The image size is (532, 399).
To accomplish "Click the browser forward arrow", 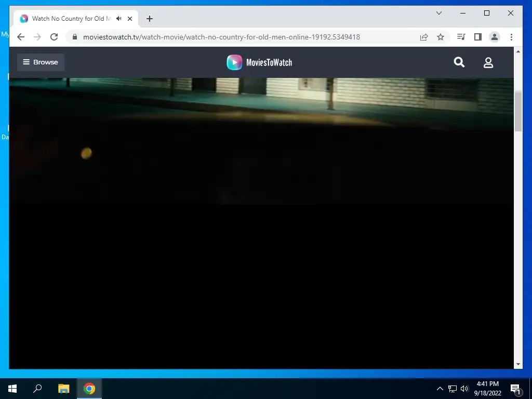I will coord(37,37).
